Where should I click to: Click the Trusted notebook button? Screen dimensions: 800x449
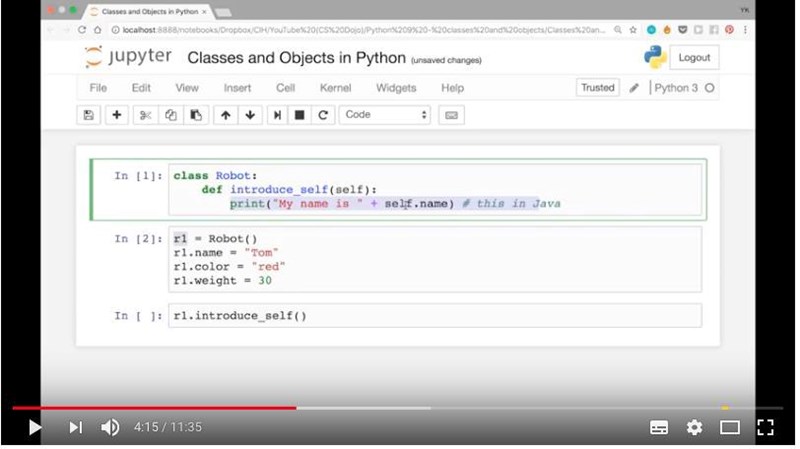(597, 88)
